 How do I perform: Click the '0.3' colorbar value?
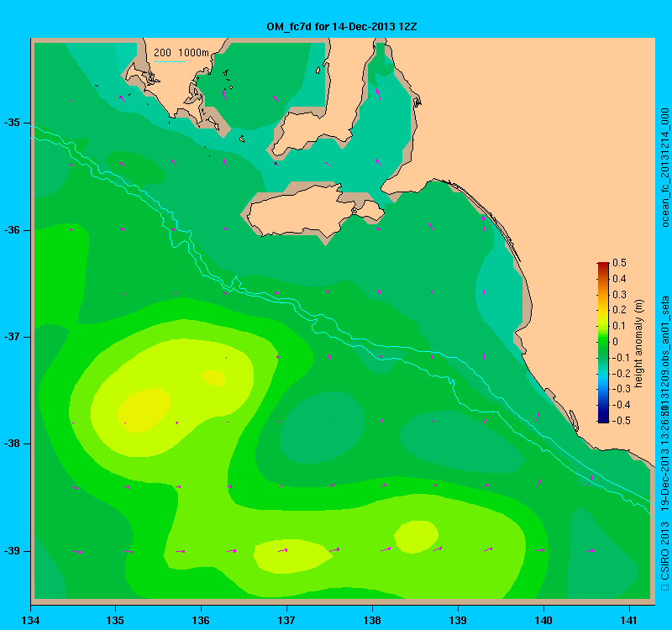[619, 295]
